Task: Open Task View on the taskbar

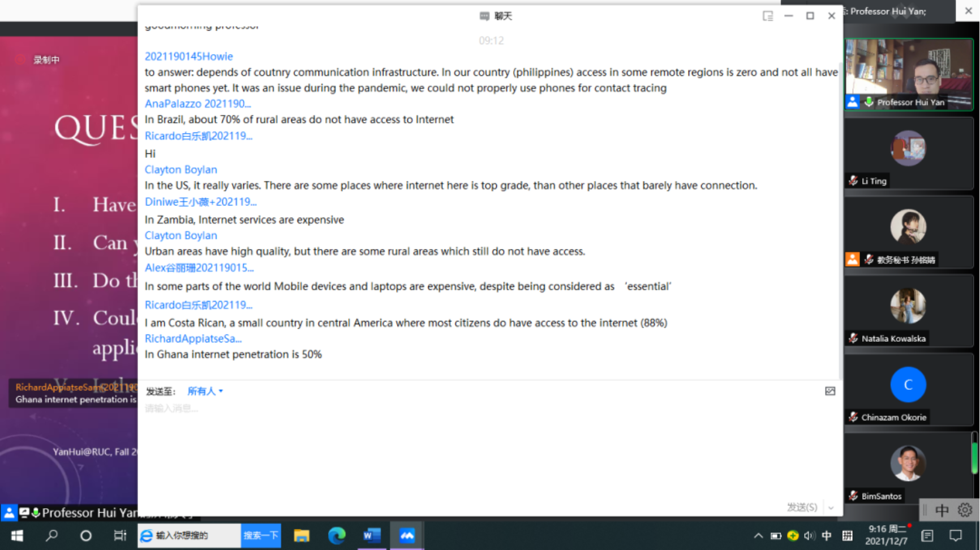Action: click(120, 535)
